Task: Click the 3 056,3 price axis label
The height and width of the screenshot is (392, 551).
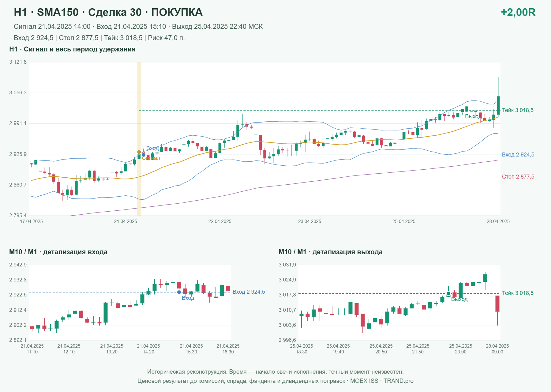Action: coord(18,93)
